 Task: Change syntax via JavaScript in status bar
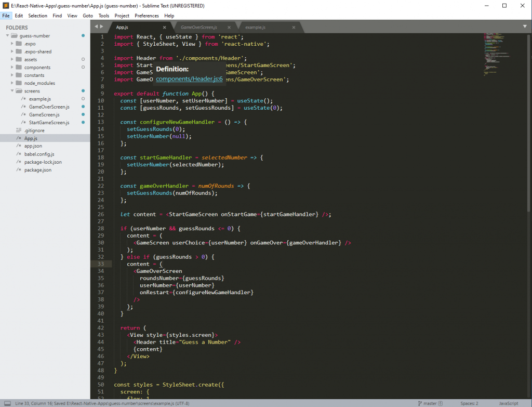[x=509, y=403]
